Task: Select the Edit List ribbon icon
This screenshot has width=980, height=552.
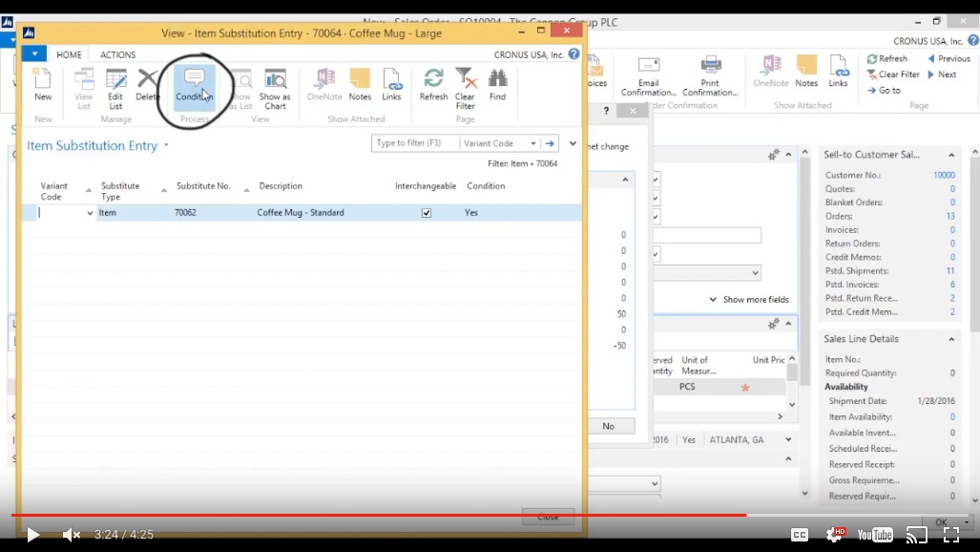Action: click(x=115, y=89)
